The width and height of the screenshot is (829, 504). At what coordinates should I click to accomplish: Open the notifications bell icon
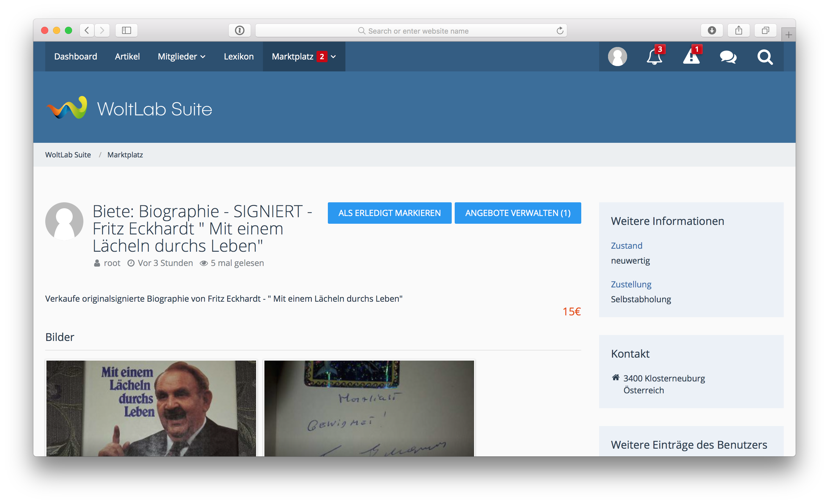pos(654,57)
